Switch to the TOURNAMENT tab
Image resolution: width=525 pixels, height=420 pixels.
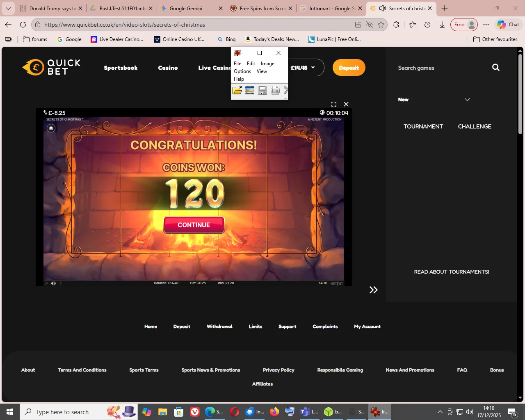click(x=423, y=126)
